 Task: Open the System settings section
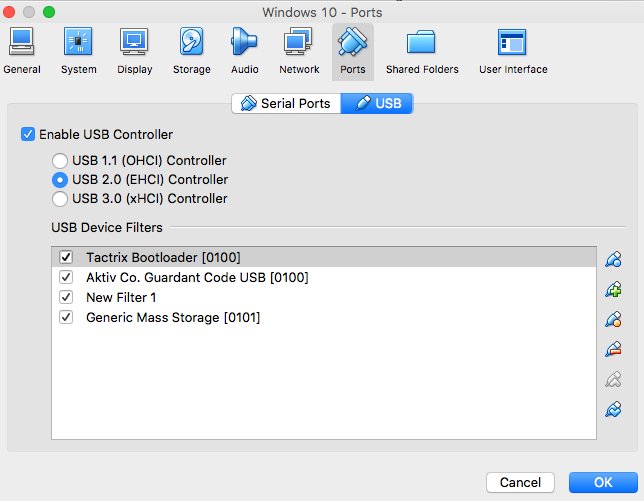point(78,51)
